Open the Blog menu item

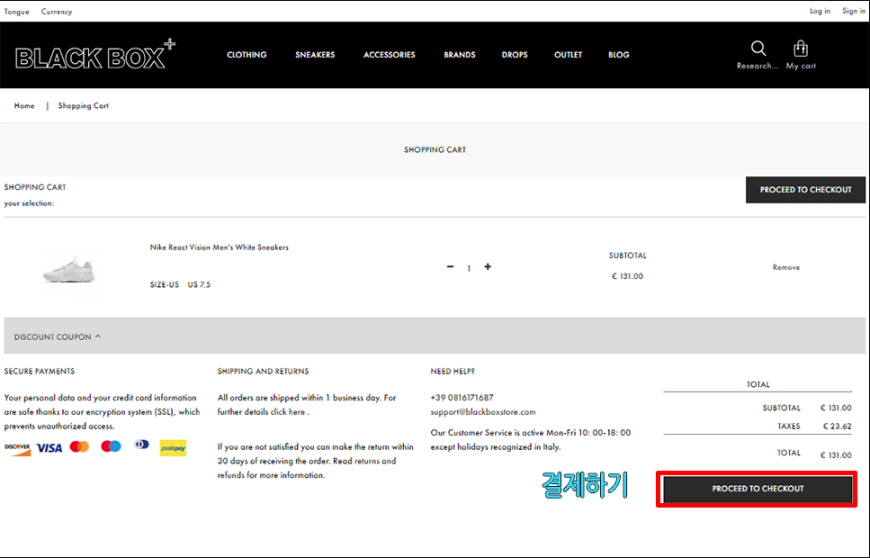point(619,54)
